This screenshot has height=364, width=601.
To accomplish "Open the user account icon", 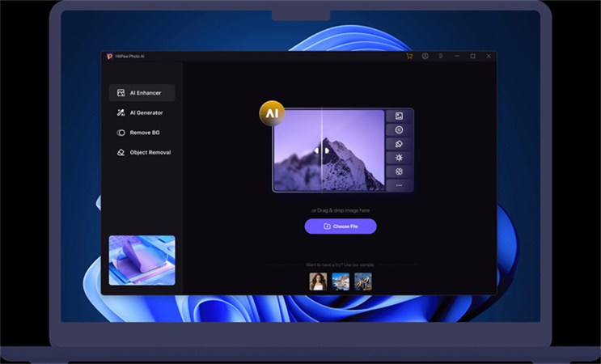I will coord(425,57).
